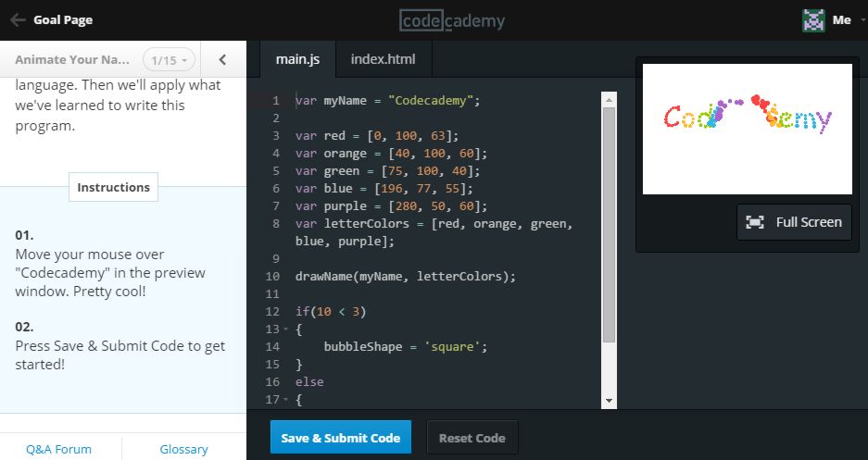Click the Instructions label
This screenshot has width=868, height=460.
[x=114, y=188]
